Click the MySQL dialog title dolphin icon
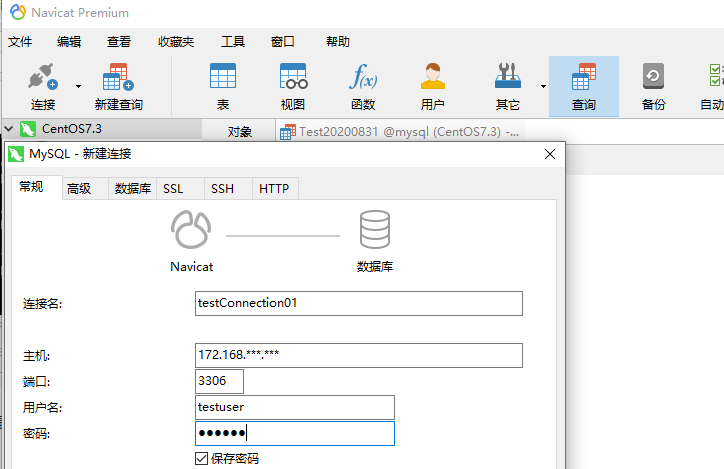 click(x=16, y=154)
